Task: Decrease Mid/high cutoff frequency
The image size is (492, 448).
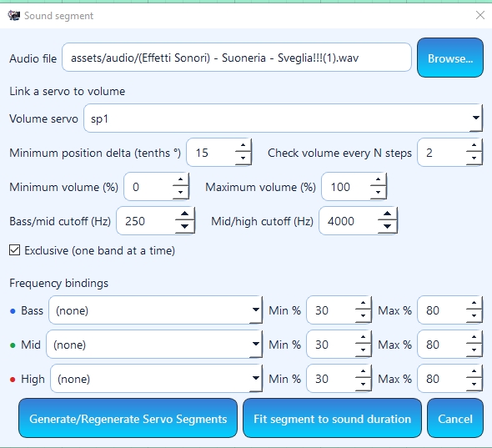Action: point(387,227)
